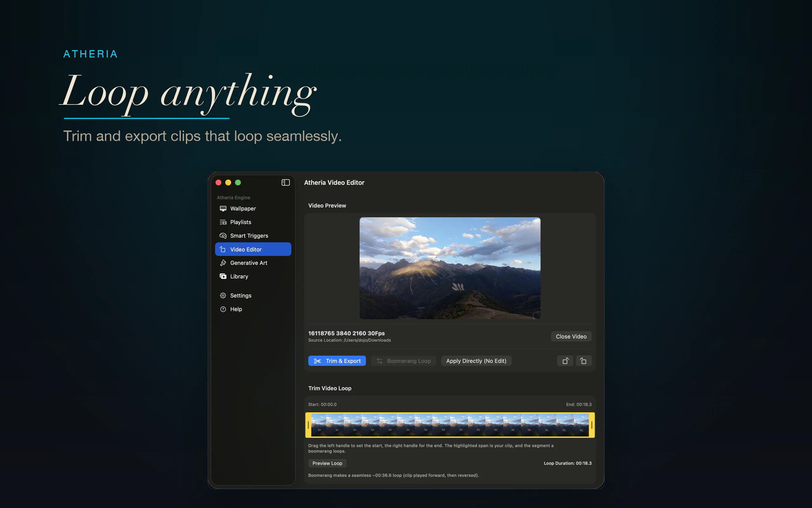
Task: Click the 'Atheria Video Editor' window title
Action: [x=334, y=183]
